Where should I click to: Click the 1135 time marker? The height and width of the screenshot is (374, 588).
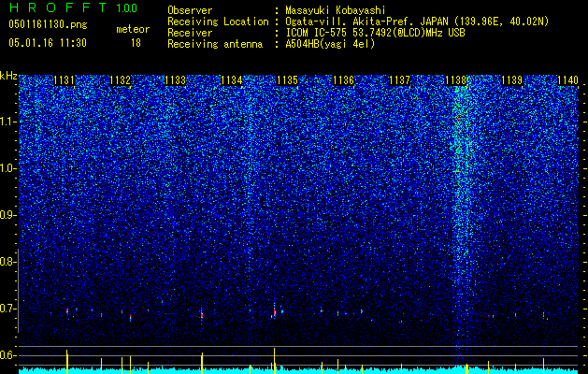(288, 80)
